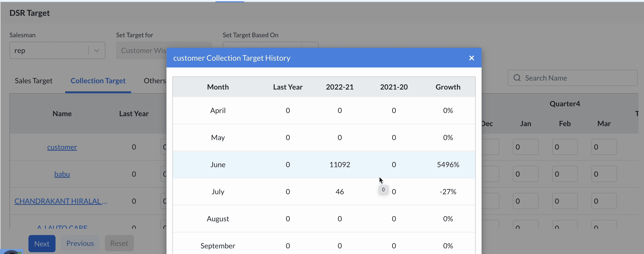Click CHANDRAKANT row Mar target input
Viewport: 644px width, 254px height.
[604, 201]
